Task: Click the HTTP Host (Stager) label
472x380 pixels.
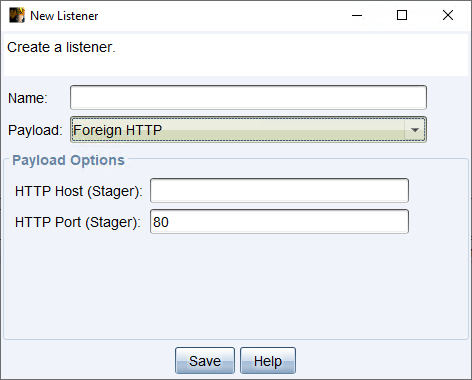Action: (79, 191)
